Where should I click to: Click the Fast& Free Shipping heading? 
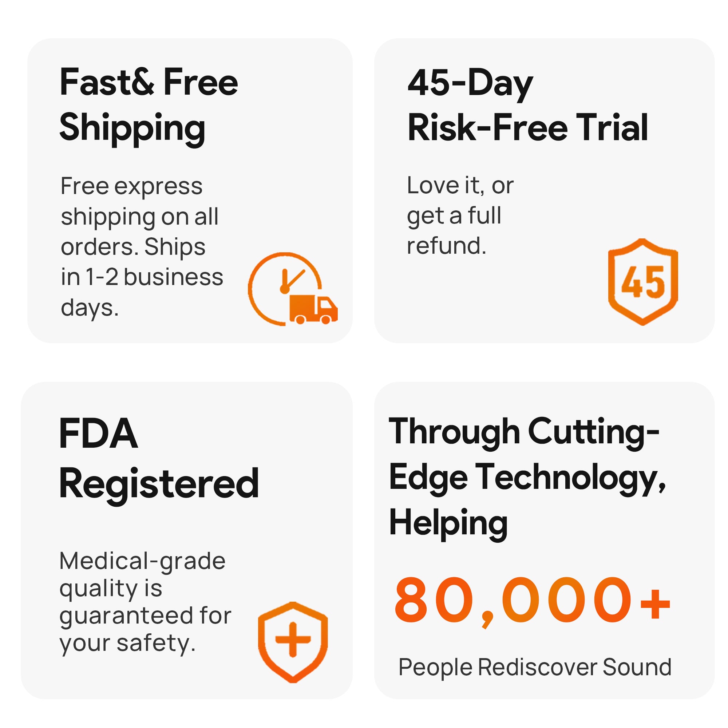pos(149,104)
